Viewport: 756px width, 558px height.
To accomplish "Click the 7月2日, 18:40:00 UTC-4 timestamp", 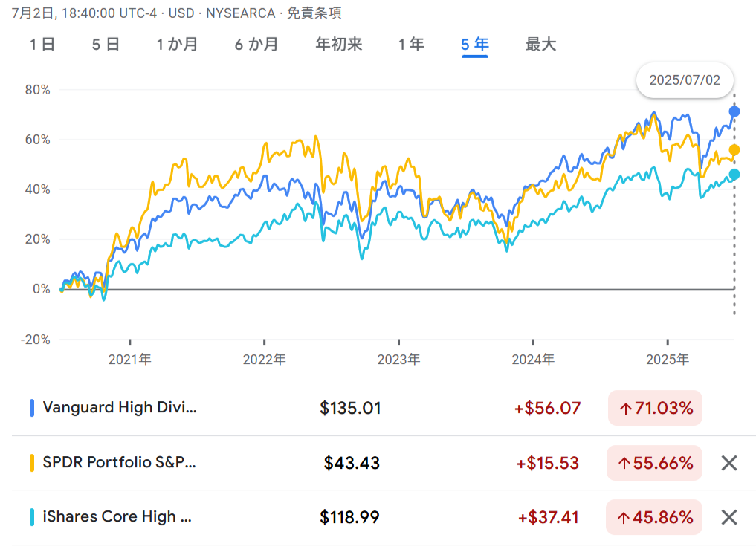I will (x=85, y=13).
